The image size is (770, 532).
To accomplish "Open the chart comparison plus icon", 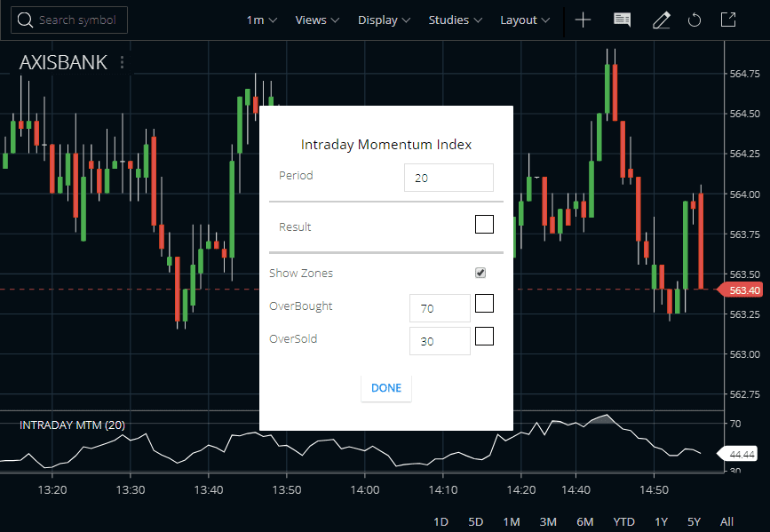I will point(583,20).
